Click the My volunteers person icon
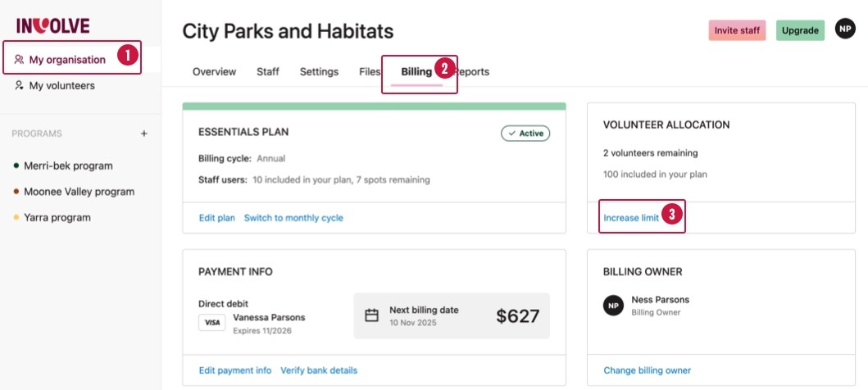 [20, 85]
